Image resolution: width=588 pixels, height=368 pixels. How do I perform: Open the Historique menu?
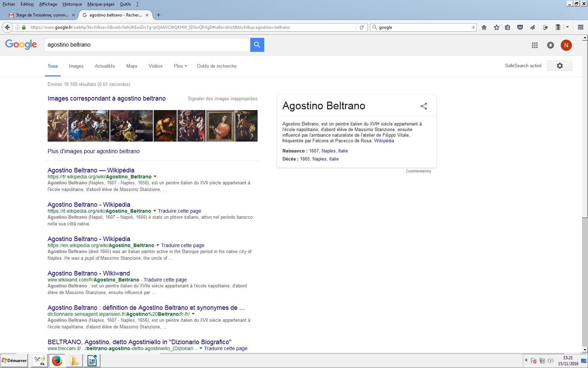[x=72, y=4]
